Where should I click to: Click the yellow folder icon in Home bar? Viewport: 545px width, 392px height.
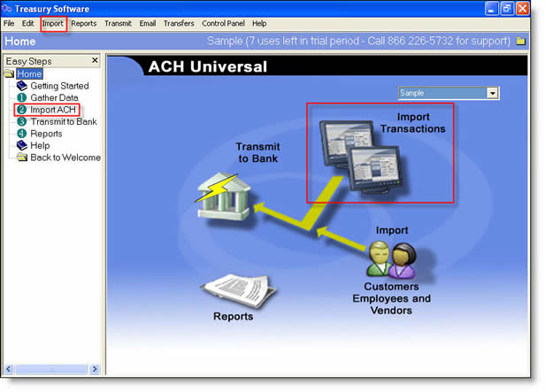[x=520, y=41]
